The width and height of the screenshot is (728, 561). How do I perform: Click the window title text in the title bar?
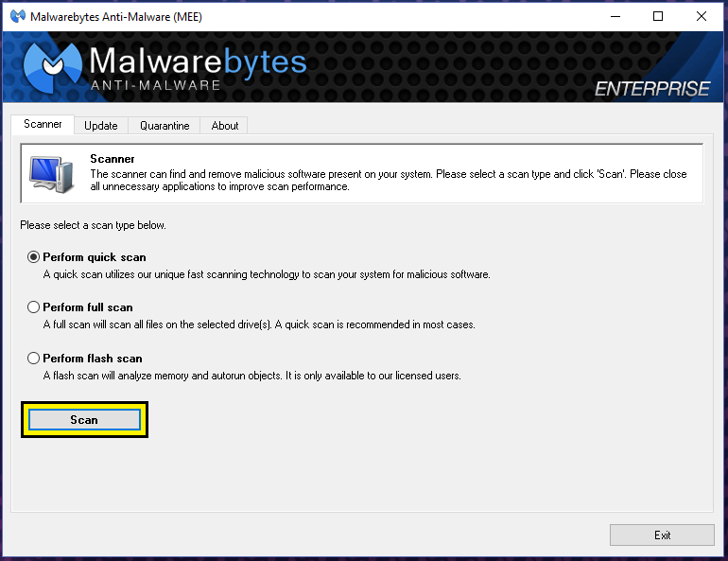coord(115,17)
